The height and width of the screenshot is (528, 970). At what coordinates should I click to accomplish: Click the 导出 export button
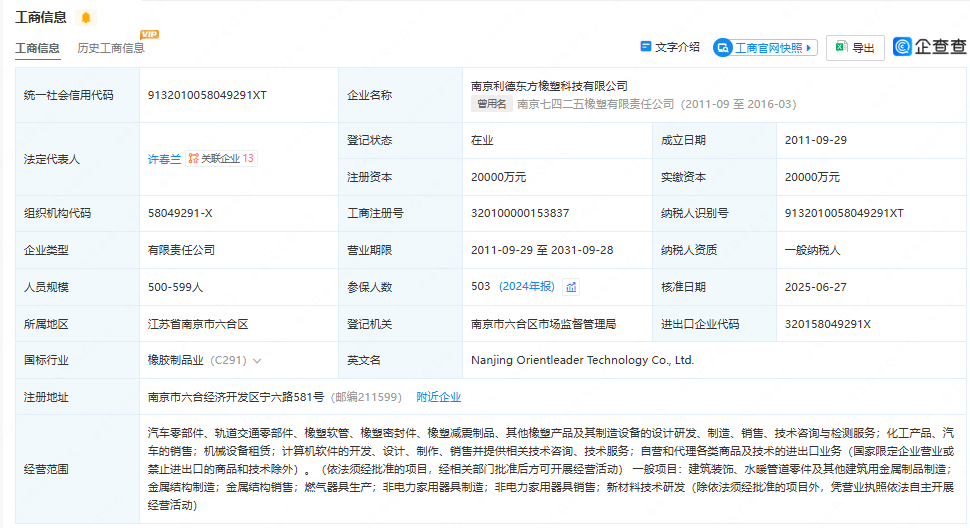tap(855, 48)
